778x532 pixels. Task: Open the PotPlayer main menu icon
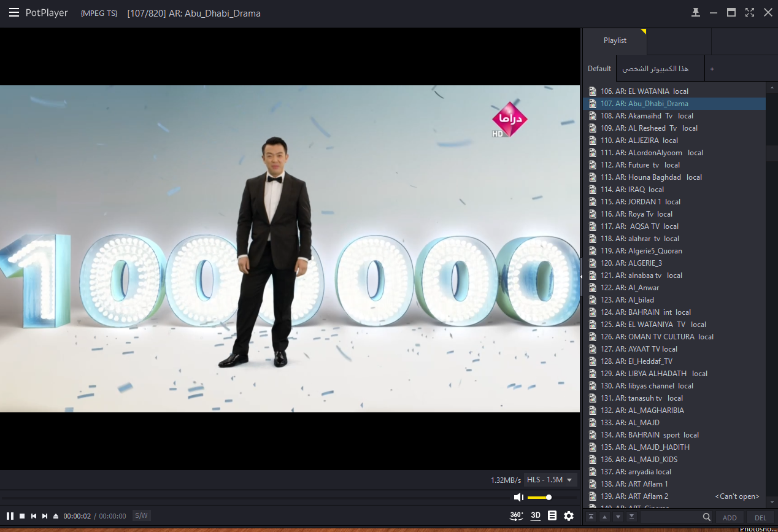click(x=13, y=13)
